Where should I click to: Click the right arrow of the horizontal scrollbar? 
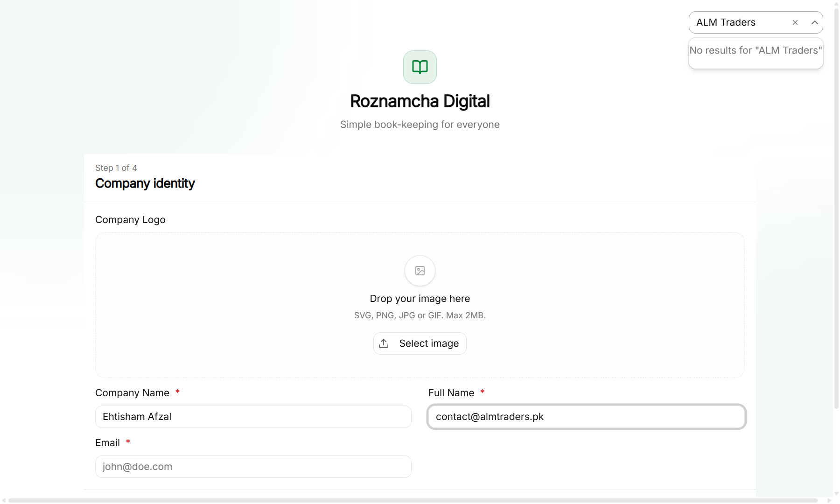829,501
